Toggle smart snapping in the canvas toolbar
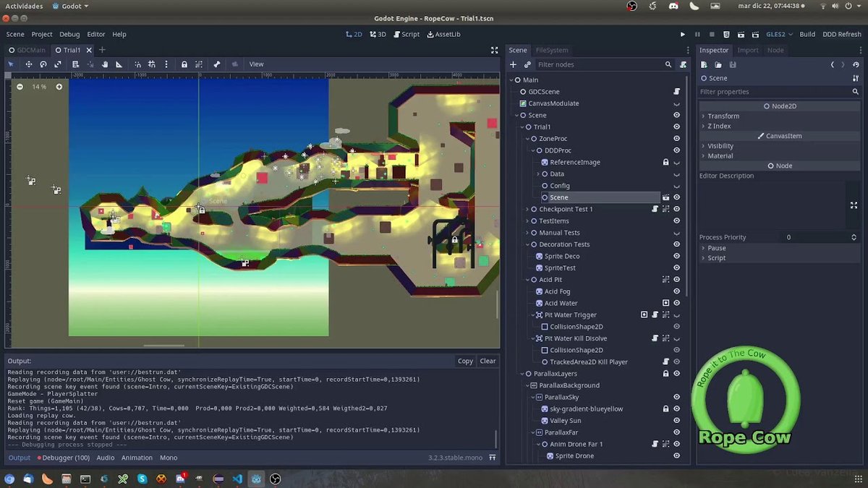This screenshot has width=868, height=488. (x=137, y=64)
